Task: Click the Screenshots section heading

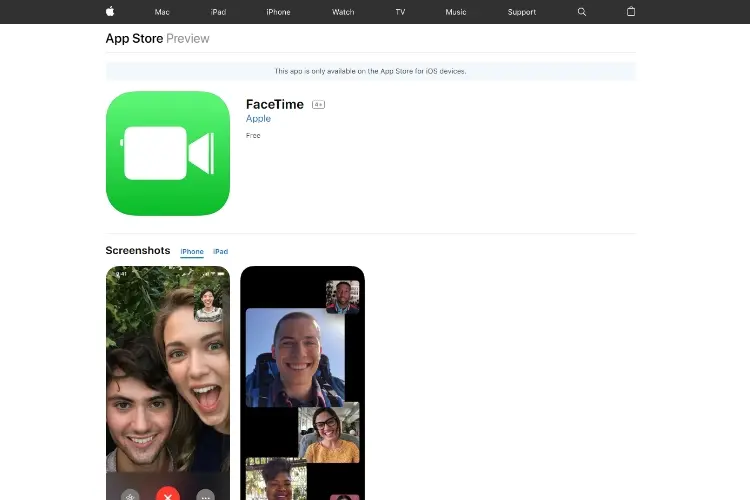Action: pyautogui.click(x=138, y=250)
